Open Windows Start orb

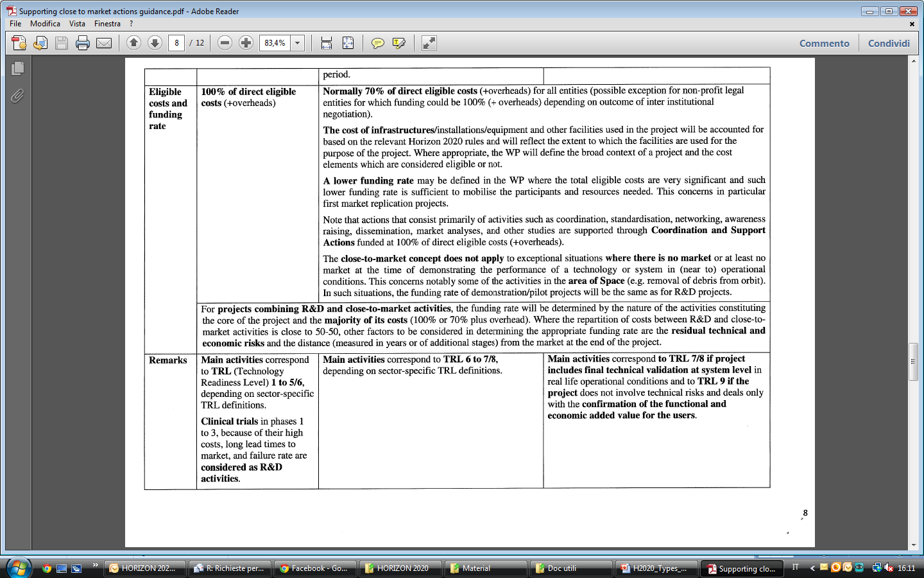point(19,568)
